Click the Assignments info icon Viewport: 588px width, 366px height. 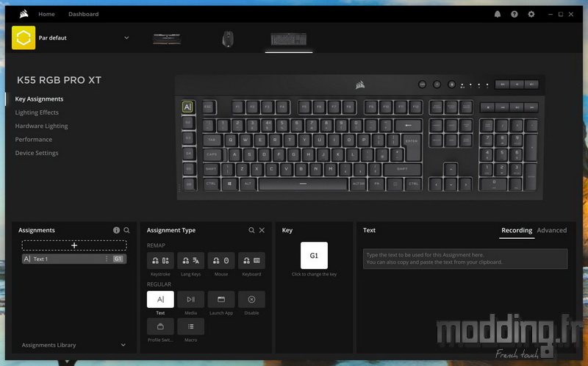tap(116, 230)
